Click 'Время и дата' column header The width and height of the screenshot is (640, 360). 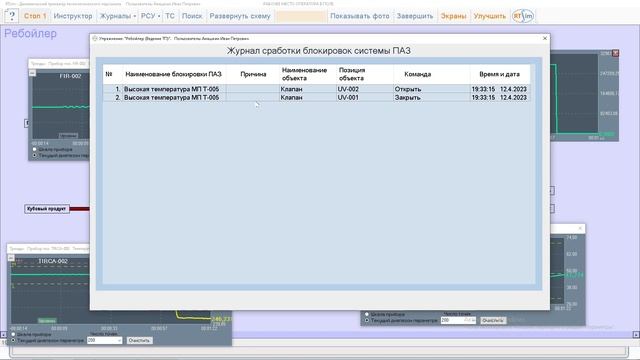[500, 74]
